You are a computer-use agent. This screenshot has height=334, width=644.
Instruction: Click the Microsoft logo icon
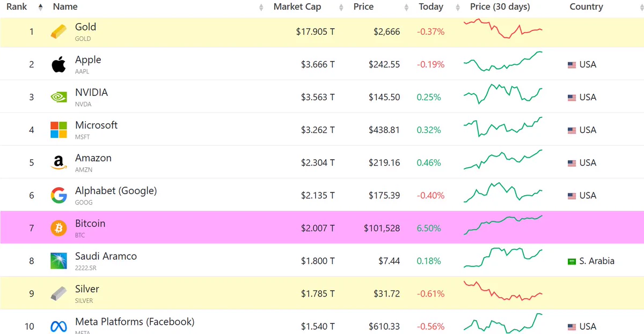59,130
